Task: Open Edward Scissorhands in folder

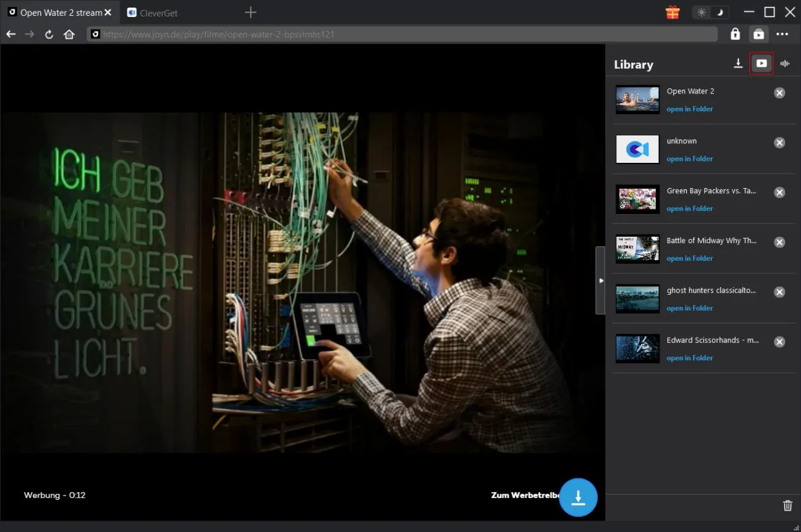Action: point(689,358)
